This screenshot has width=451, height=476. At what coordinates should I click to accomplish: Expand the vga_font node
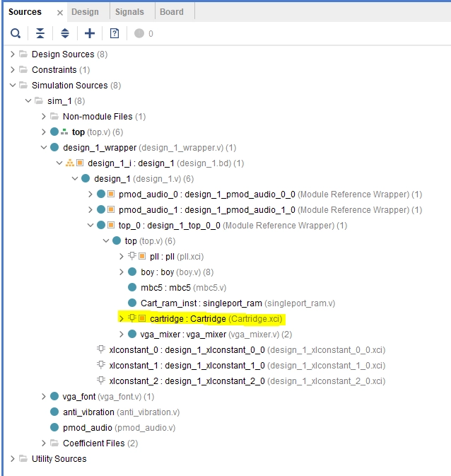(x=44, y=397)
